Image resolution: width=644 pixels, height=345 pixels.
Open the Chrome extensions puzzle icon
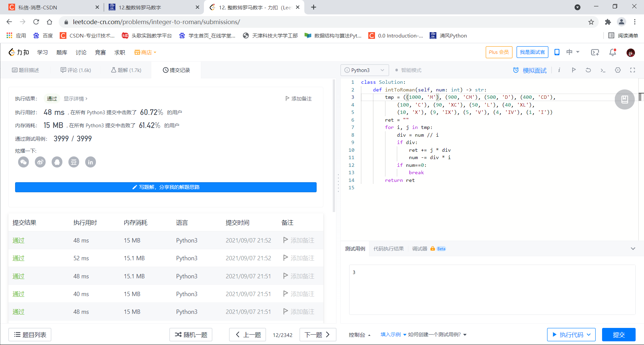pyautogui.click(x=608, y=22)
